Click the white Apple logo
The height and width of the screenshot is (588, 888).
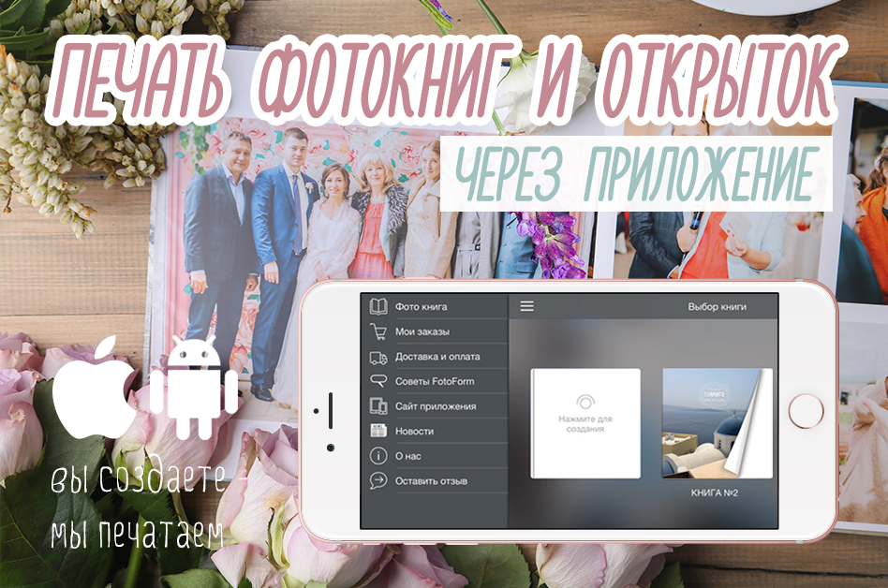tap(94, 386)
